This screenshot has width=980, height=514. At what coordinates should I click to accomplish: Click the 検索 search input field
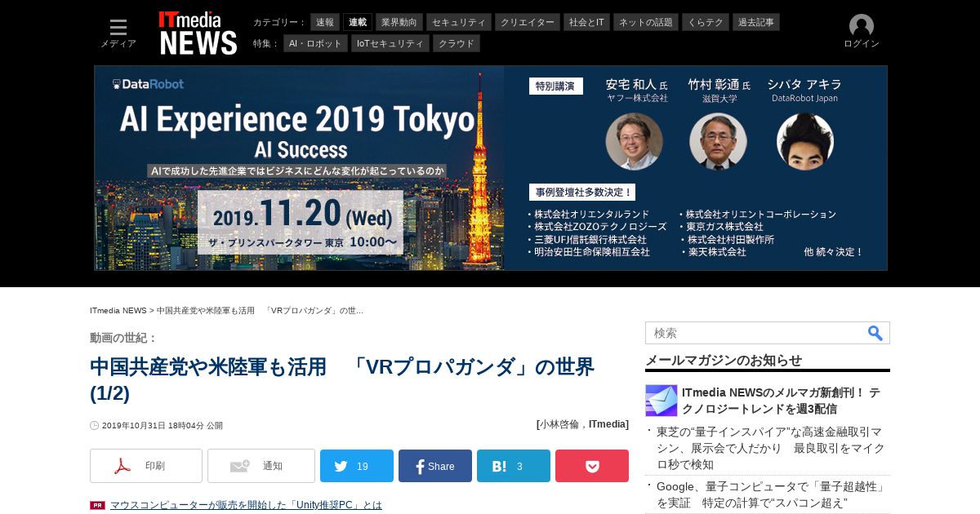click(755, 333)
